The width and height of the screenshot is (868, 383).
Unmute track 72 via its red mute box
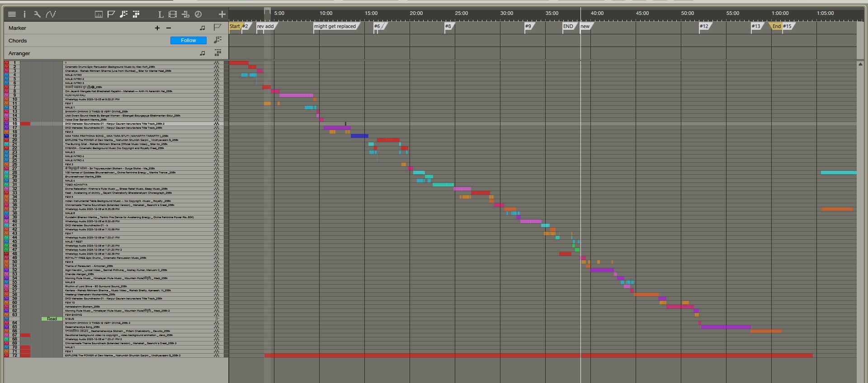tap(25, 355)
